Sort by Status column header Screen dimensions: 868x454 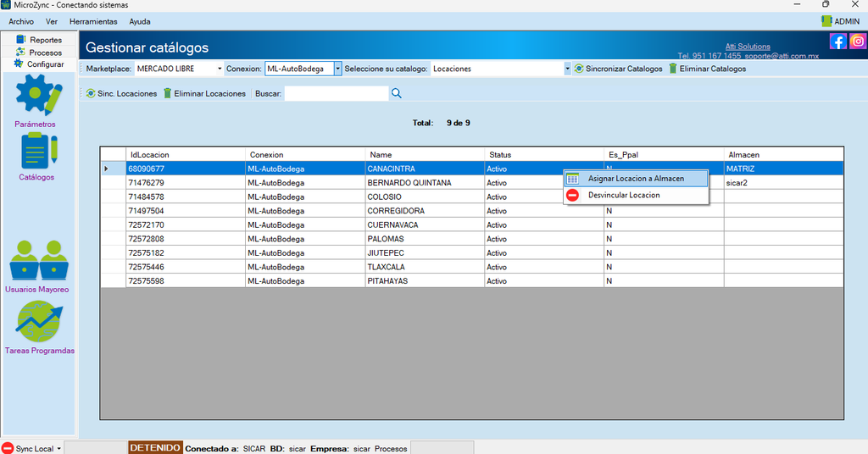click(544, 155)
